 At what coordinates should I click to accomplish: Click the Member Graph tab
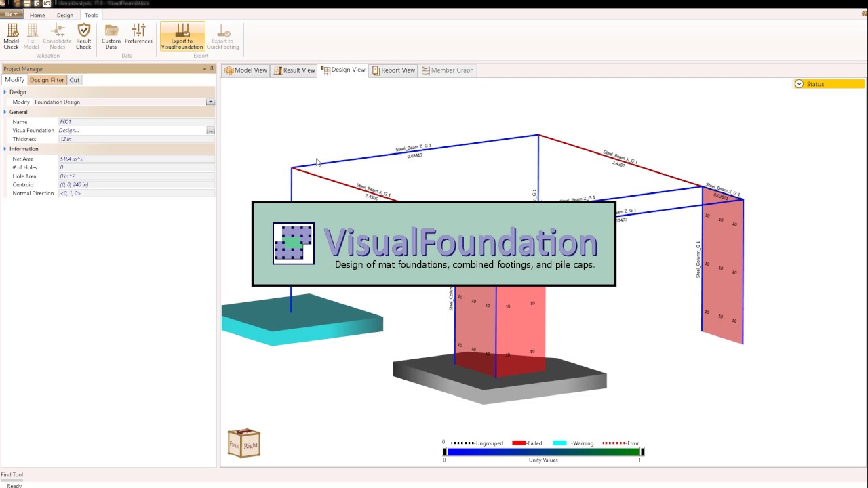[448, 70]
